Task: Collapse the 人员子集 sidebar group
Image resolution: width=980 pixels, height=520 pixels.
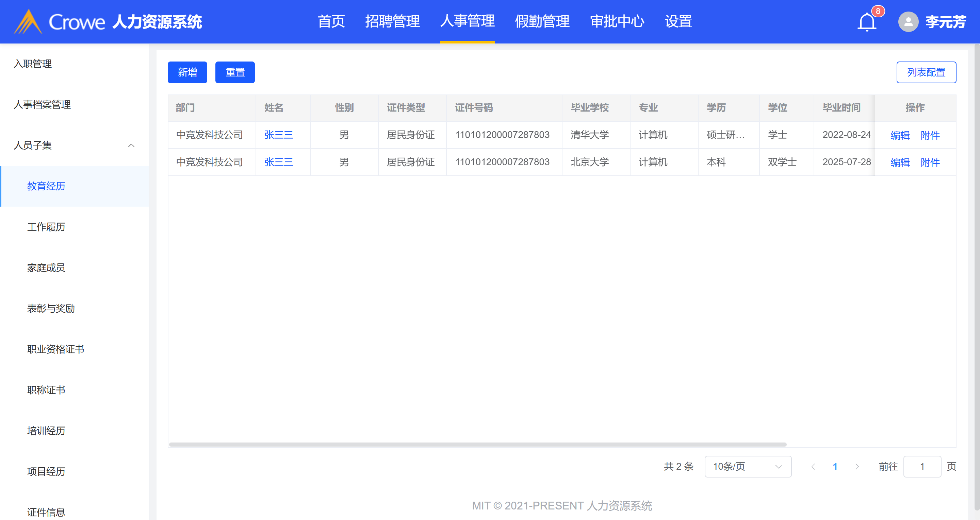Action: click(x=131, y=145)
